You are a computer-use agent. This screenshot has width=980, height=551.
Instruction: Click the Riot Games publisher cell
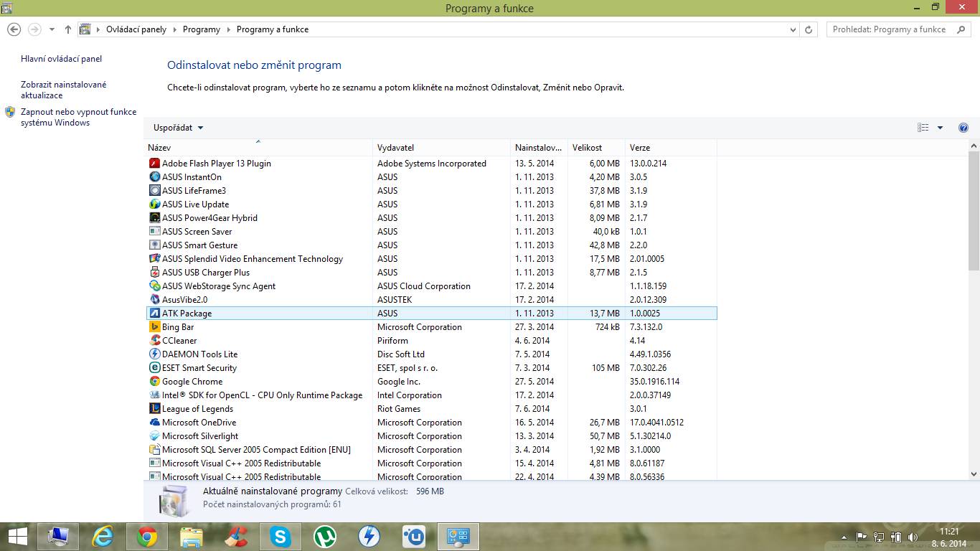point(399,409)
